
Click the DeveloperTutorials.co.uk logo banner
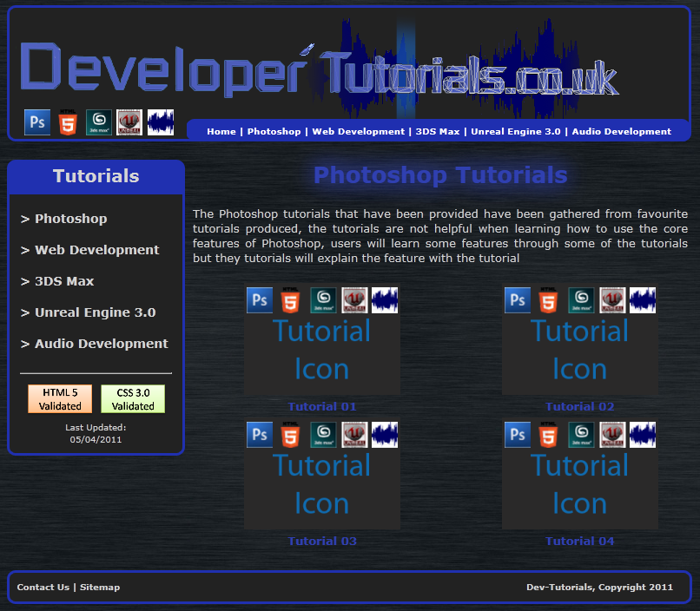320,69
